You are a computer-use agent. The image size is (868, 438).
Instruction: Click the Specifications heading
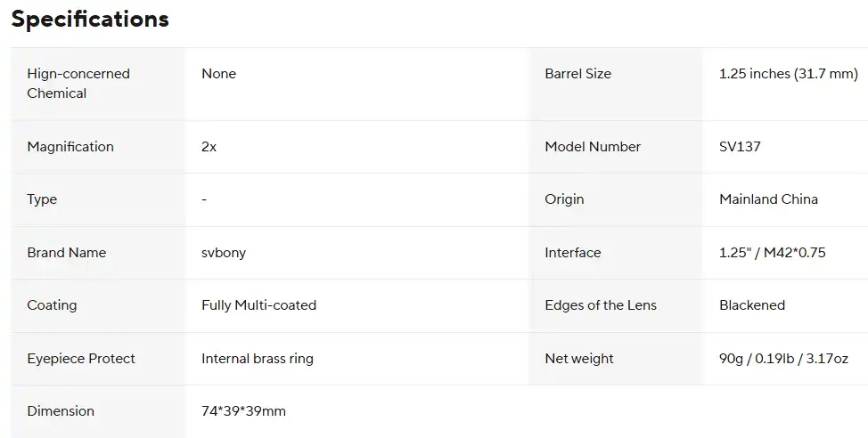[x=90, y=20]
